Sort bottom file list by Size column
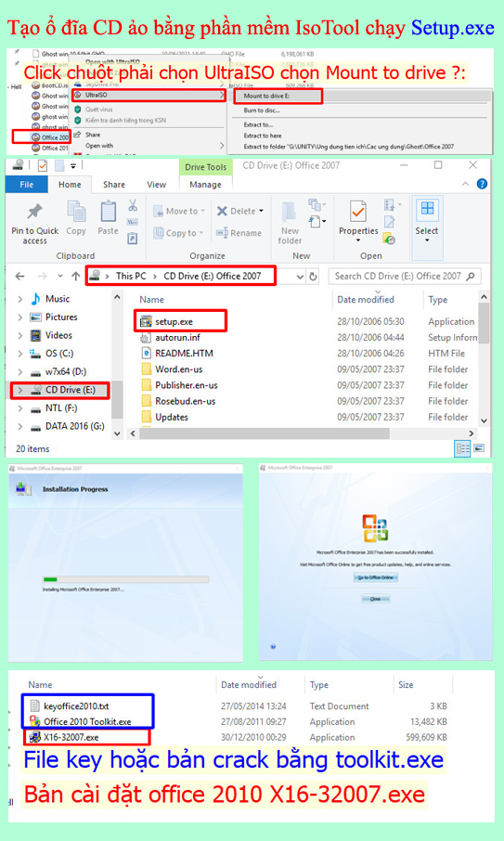The width and height of the screenshot is (504, 841). point(406,684)
